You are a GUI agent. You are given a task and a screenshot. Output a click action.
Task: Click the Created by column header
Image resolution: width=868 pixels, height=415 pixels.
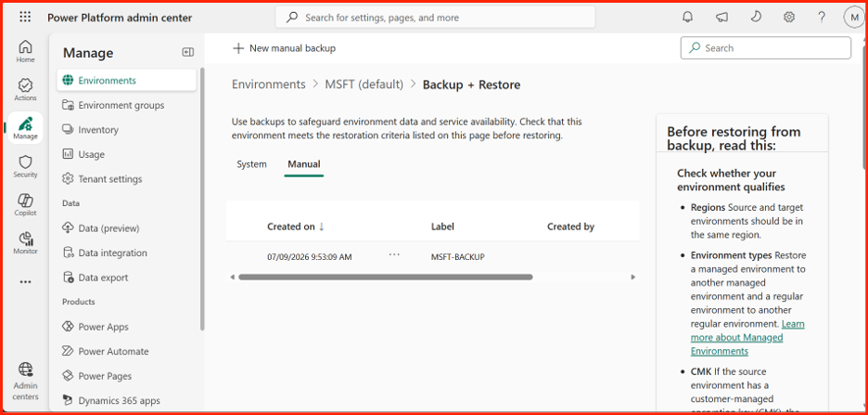(x=570, y=227)
